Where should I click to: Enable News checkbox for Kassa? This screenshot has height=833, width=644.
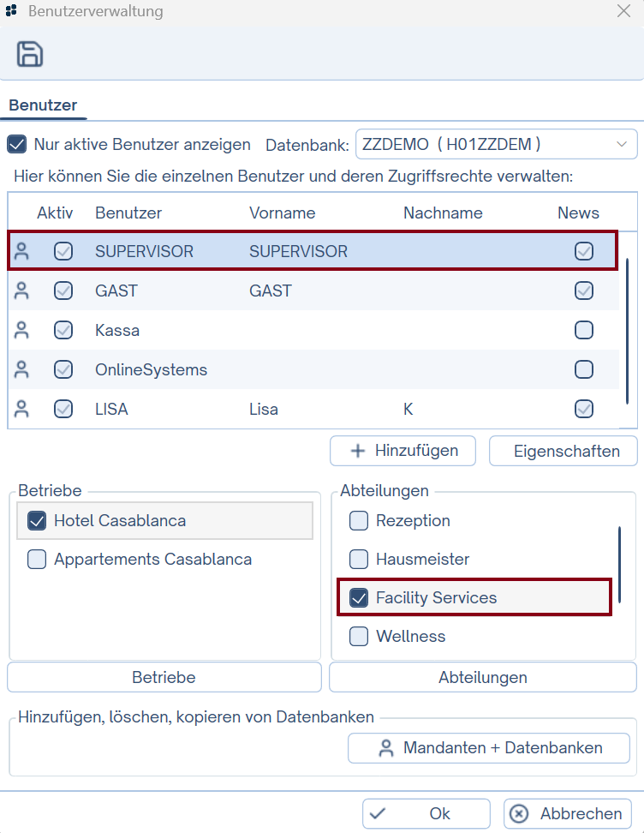[x=584, y=331]
